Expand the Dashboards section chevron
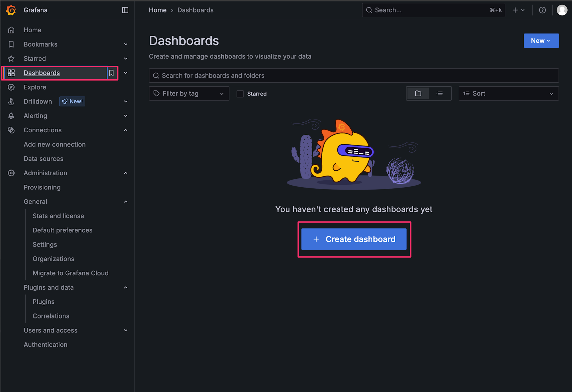Image resolution: width=572 pixels, height=392 pixels. (126, 73)
